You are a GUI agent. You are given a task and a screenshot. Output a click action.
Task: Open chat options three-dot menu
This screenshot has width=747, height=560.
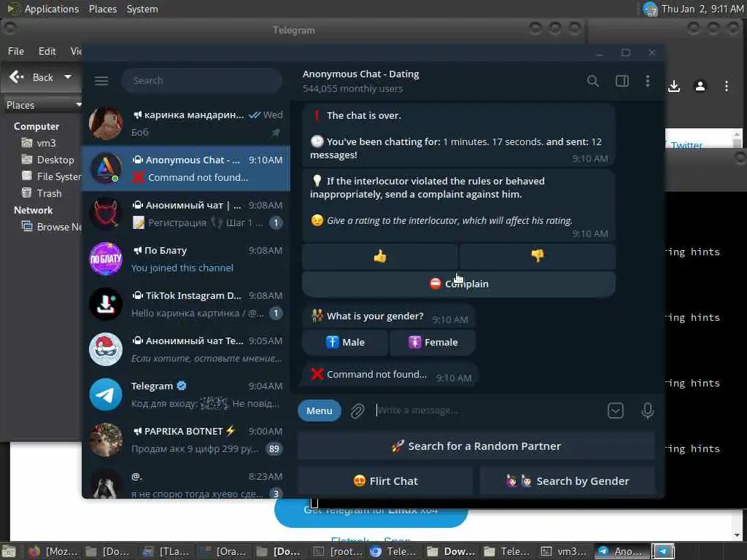(x=648, y=81)
